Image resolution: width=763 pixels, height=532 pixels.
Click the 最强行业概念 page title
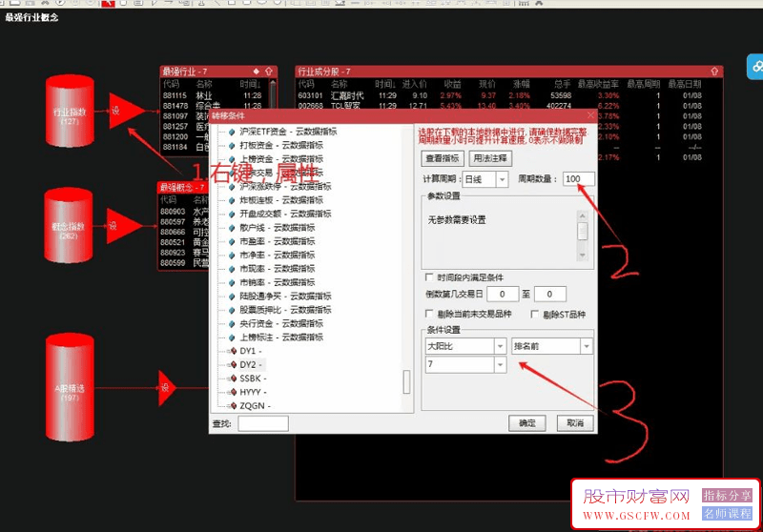pyautogui.click(x=31, y=17)
